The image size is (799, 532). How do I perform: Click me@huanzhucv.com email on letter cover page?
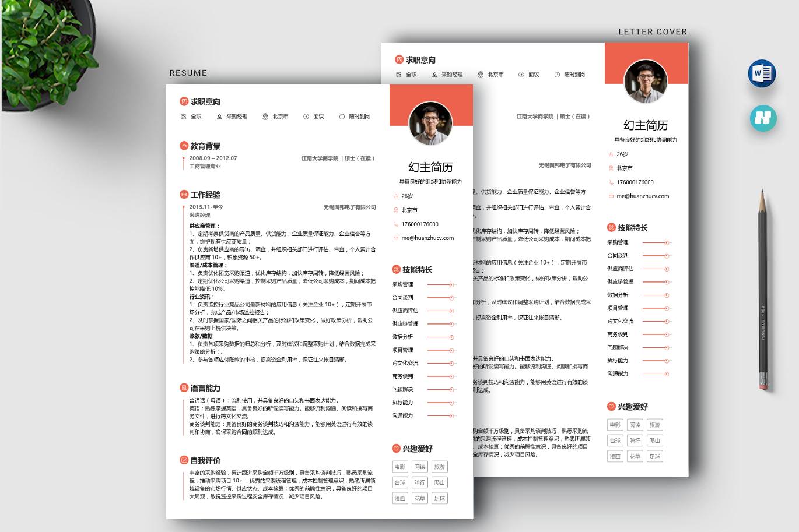tap(643, 196)
